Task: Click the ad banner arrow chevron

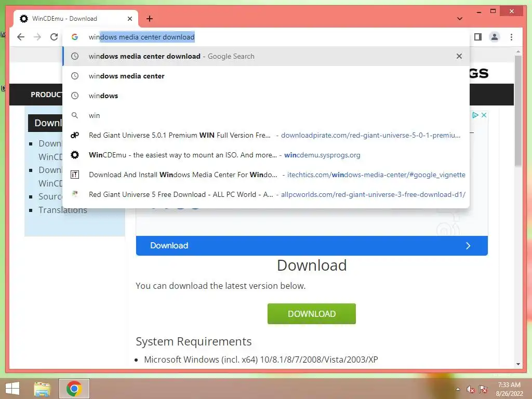Action: [x=468, y=246]
